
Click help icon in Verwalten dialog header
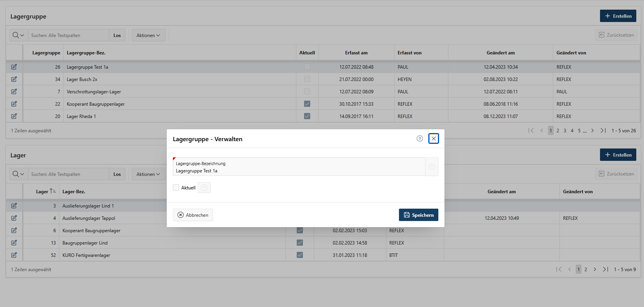coord(420,138)
